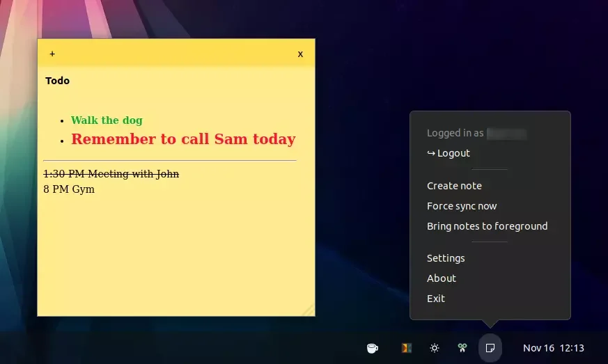Open Settings from the tray menu

coord(446,258)
